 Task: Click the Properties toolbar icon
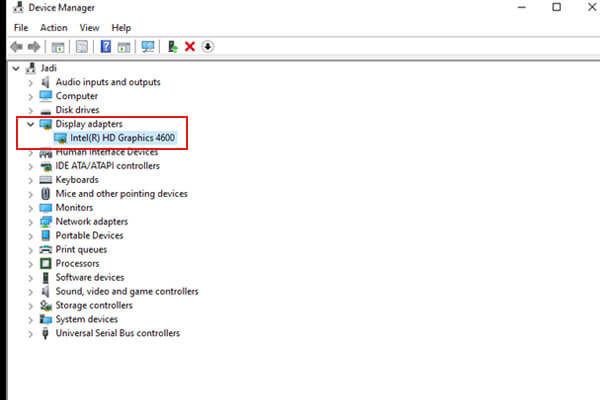[58, 47]
